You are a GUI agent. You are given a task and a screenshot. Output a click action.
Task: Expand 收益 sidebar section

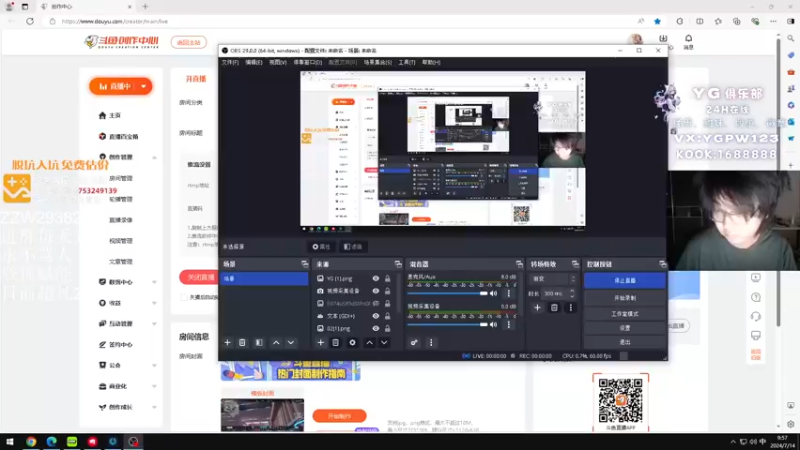pos(154,303)
